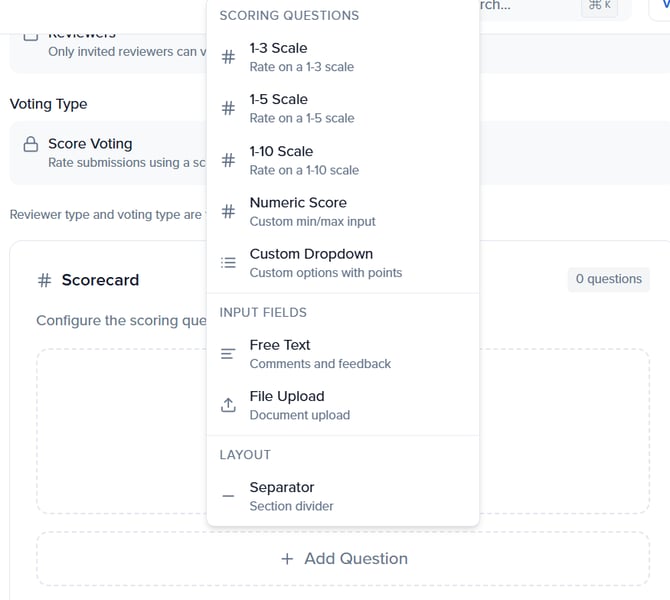The image size is (670, 600).
Task: Click the hash icon beside 1-5 Scale
Action: 228,109
